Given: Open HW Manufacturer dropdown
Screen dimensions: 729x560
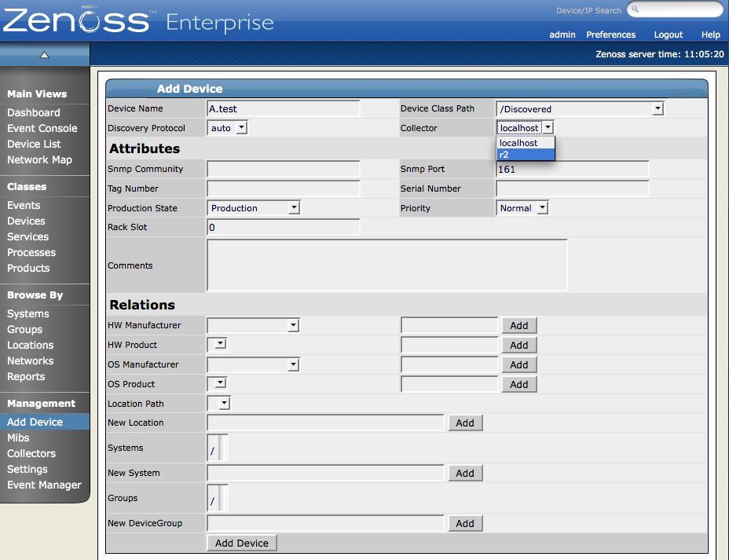Looking at the screenshot, I should [x=254, y=325].
